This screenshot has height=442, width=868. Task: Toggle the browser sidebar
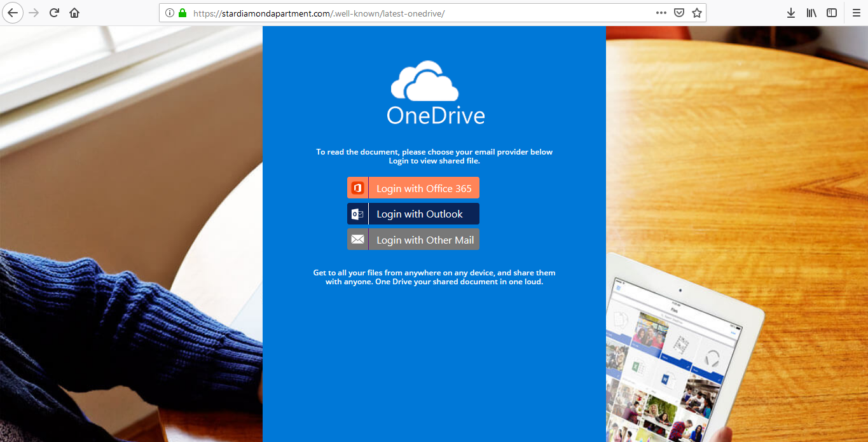[x=832, y=13]
